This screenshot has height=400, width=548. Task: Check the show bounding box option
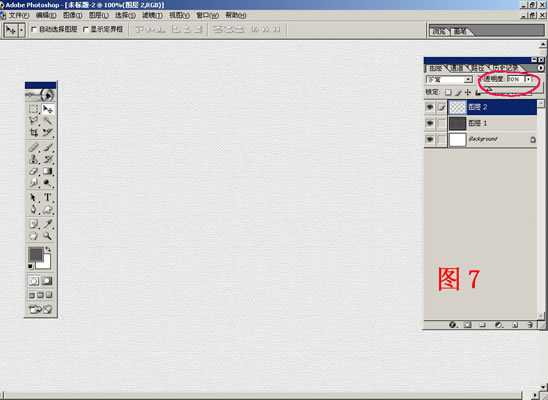86,29
